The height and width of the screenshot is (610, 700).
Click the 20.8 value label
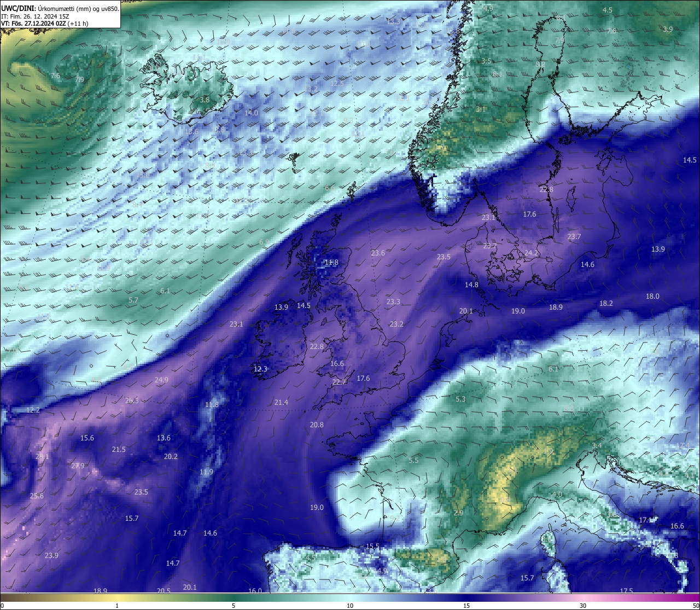(x=317, y=425)
